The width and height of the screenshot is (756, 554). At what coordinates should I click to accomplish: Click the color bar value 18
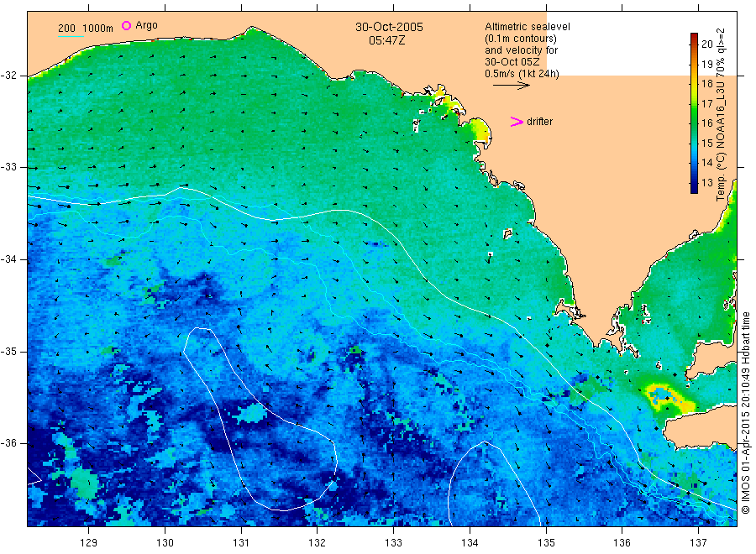[x=706, y=84]
